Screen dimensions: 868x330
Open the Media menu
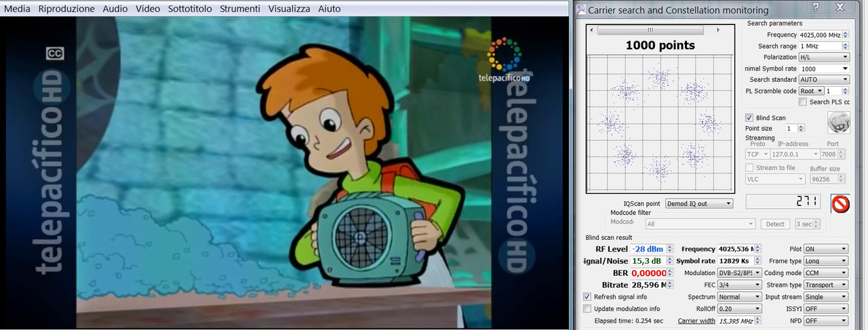(17, 9)
